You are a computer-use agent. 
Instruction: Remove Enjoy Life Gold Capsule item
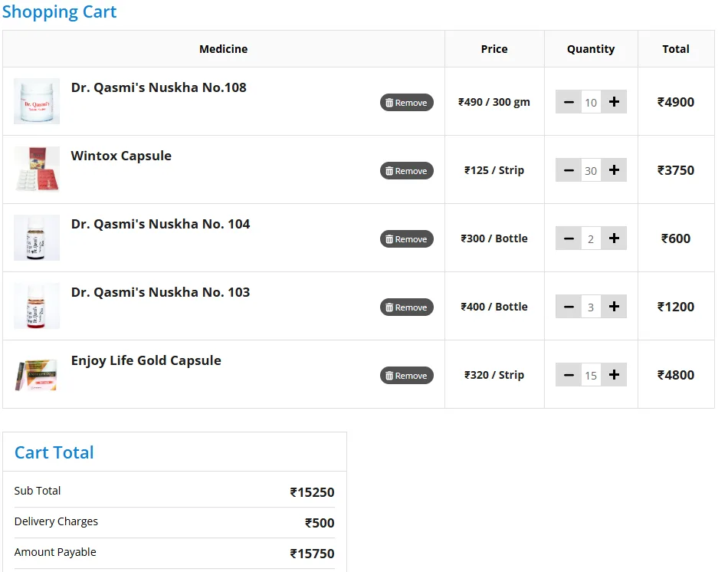click(406, 376)
